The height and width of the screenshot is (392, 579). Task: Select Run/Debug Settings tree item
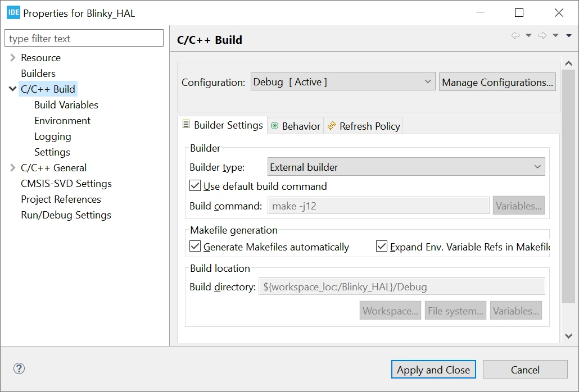click(66, 215)
